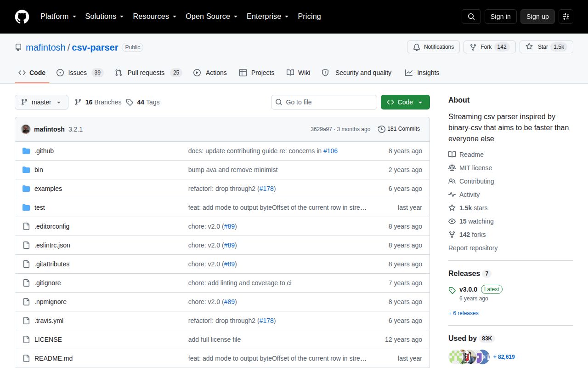Image resolution: width=588 pixels, height=368 pixels.
Task: Open issue #106 link in the .github row
Action: [x=330, y=151]
